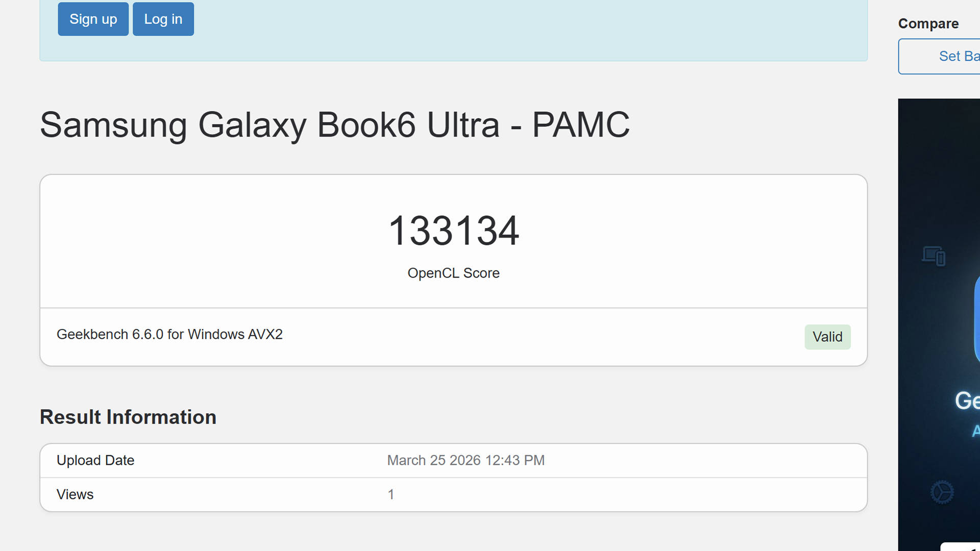Click the devices icon in the ad
Viewport: 980px width, 551px height.
(x=934, y=256)
